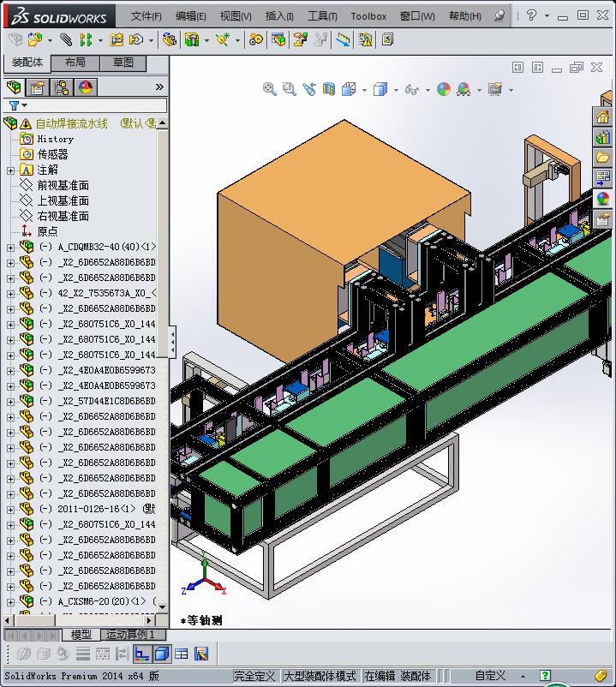The height and width of the screenshot is (687, 616).
Task: Expand A_CDQMB32-40 (40)<1> component node
Action: click(x=10, y=248)
